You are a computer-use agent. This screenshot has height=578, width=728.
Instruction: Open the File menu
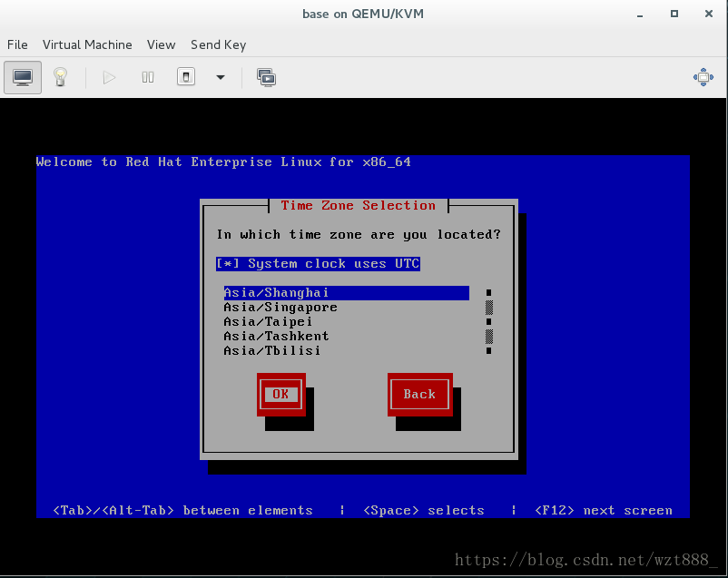(17, 45)
